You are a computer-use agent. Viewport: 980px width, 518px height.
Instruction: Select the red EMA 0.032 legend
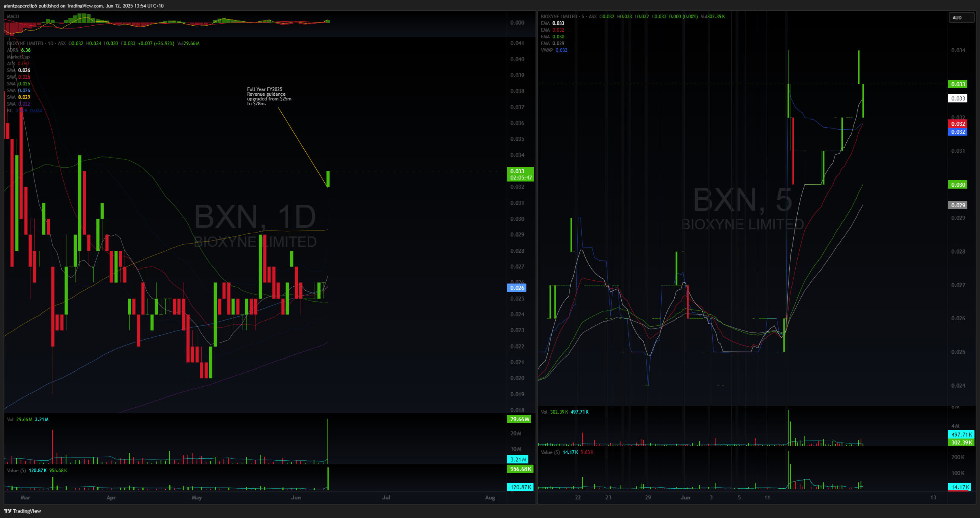pyautogui.click(x=552, y=30)
